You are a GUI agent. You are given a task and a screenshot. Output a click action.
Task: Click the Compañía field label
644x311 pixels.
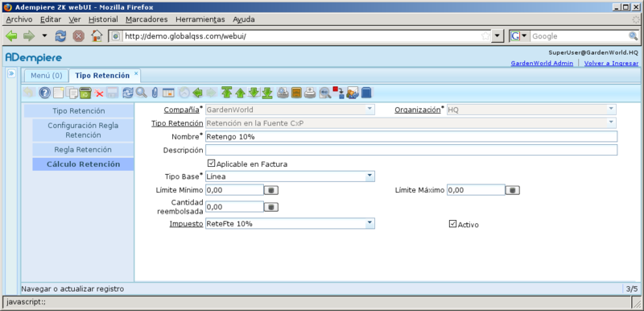coord(181,110)
